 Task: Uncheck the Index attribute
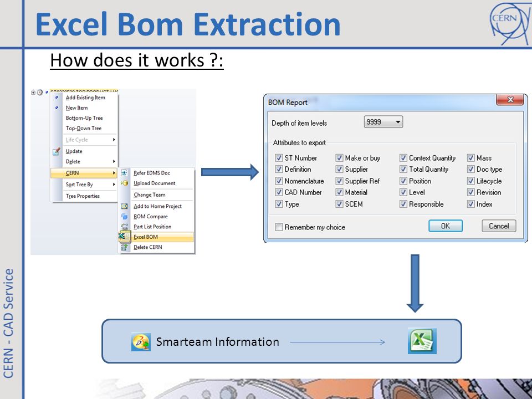(x=470, y=204)
